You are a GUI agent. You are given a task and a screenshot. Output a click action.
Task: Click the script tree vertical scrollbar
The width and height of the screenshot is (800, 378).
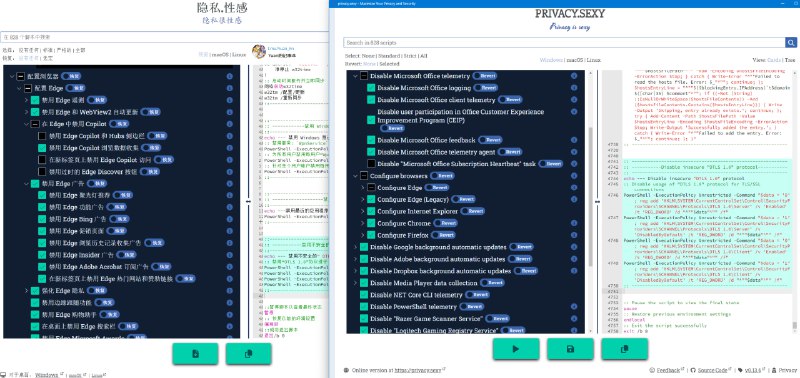click(591, 196)
